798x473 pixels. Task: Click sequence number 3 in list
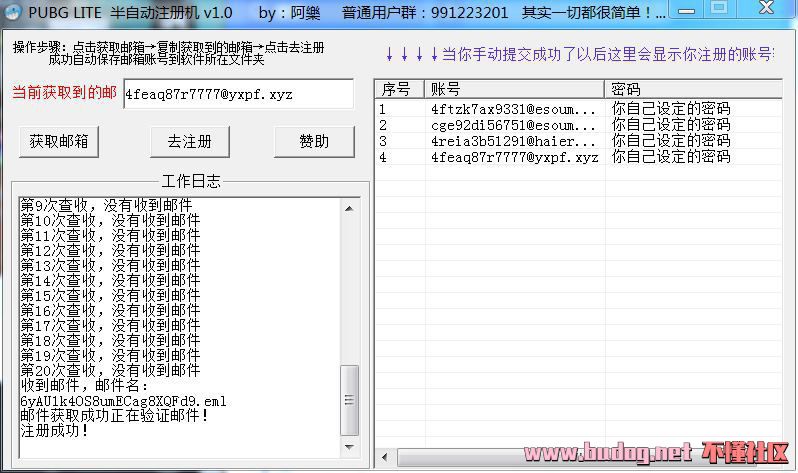tap(383, 141)
